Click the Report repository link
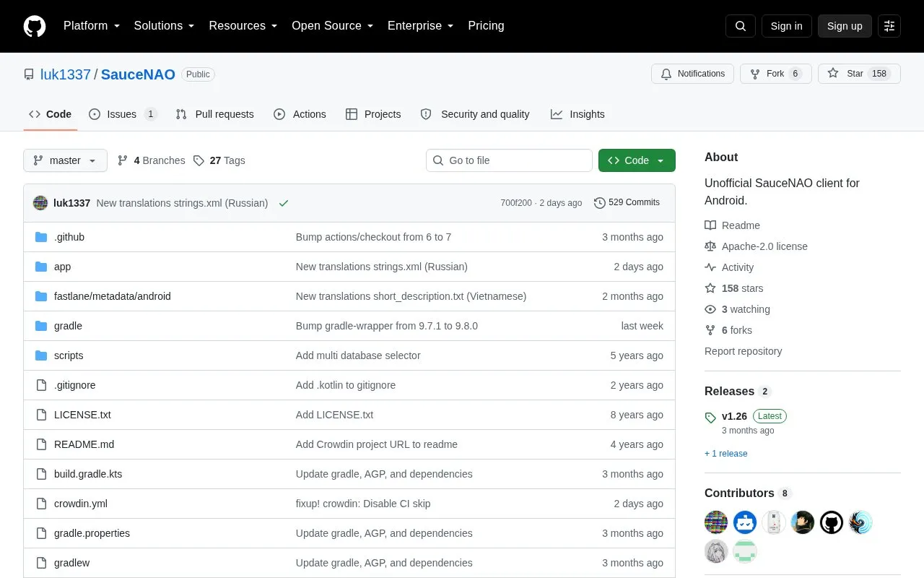Image resolution: width=924 pixels, height=578 pixels. point(744,351)
